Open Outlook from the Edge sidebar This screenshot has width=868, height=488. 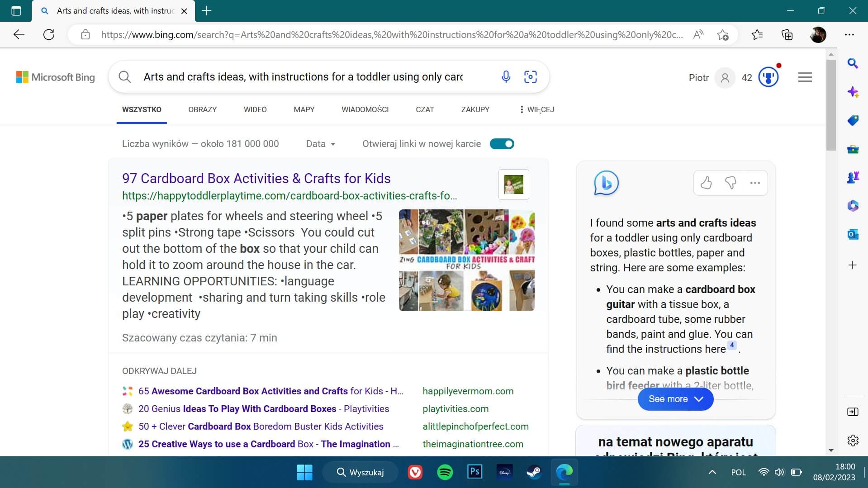852,234
